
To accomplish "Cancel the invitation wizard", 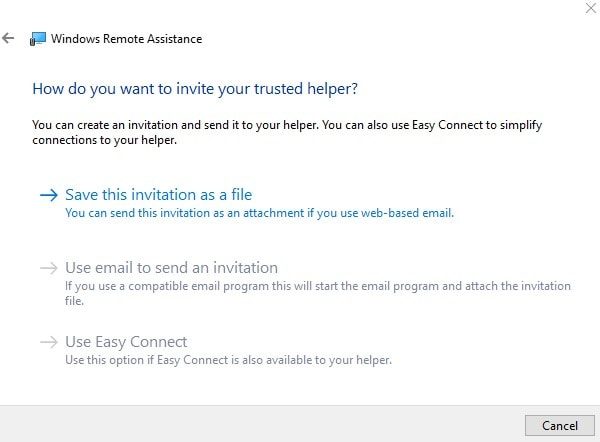I will click(x=559, y=426).
